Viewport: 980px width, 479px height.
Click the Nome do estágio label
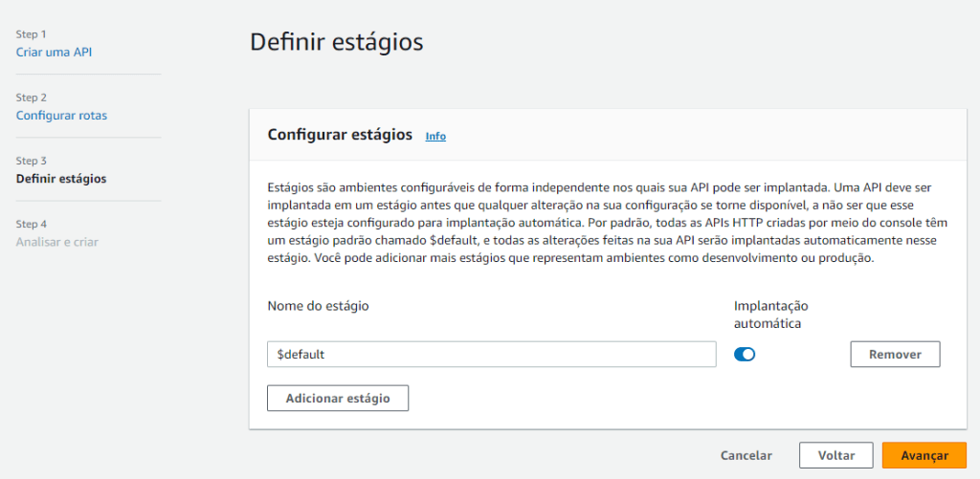(318, 306)
